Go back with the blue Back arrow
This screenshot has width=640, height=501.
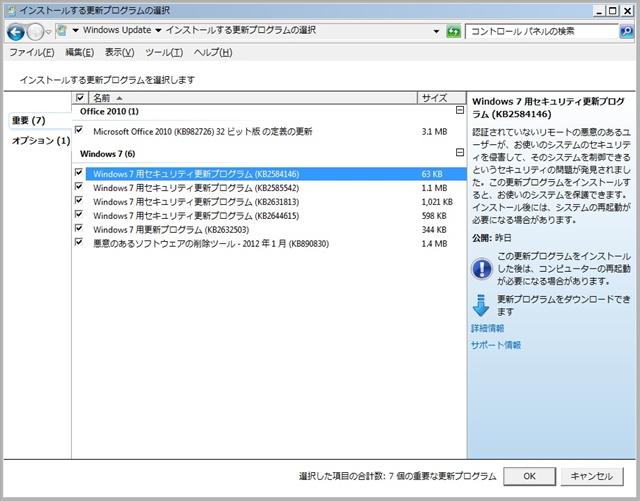click(16, 32)
